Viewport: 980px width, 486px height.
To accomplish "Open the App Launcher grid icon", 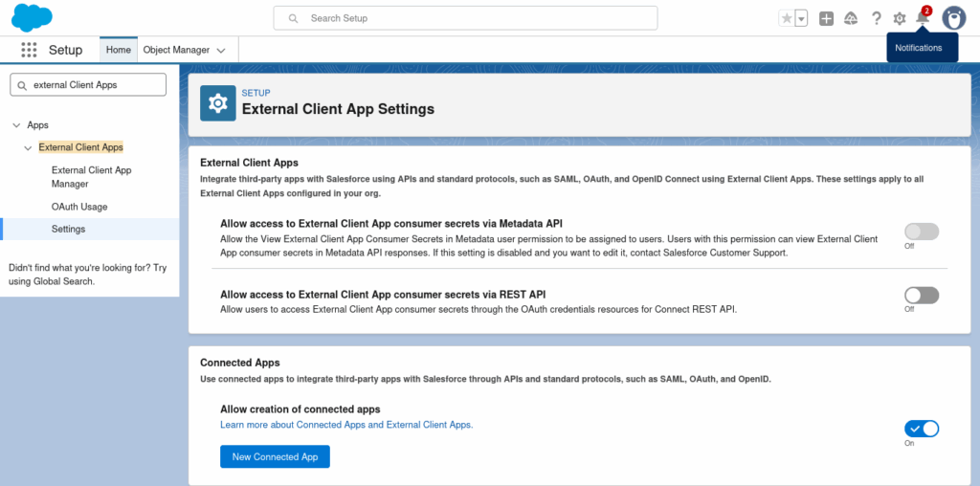I will (x=29, y=50).
